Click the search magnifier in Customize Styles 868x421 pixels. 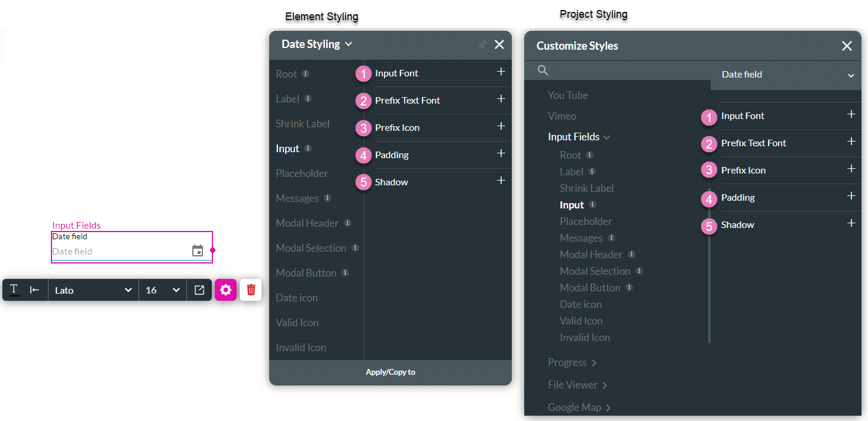tap(542, 70)
